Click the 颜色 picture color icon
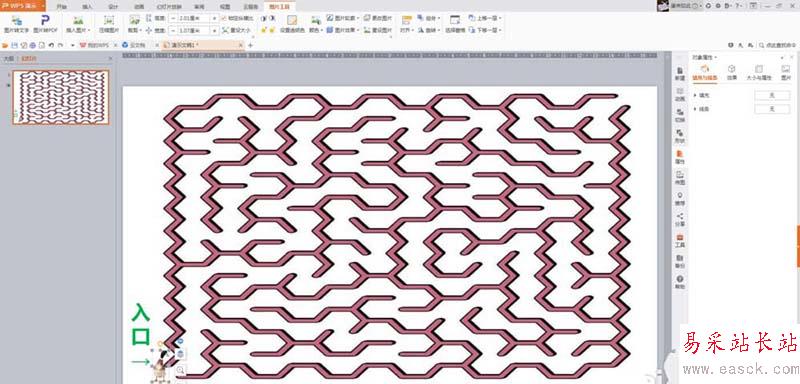Screen dimensions: 800x384 (316, 20)
